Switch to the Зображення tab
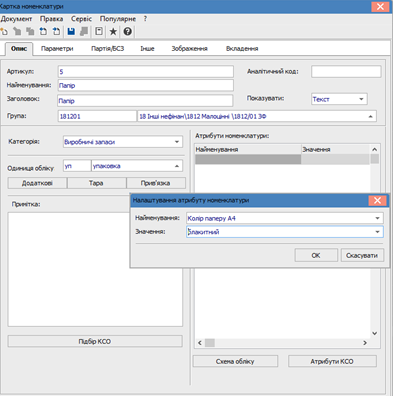This screenshot has width=393, height=396. coord(189,49)
